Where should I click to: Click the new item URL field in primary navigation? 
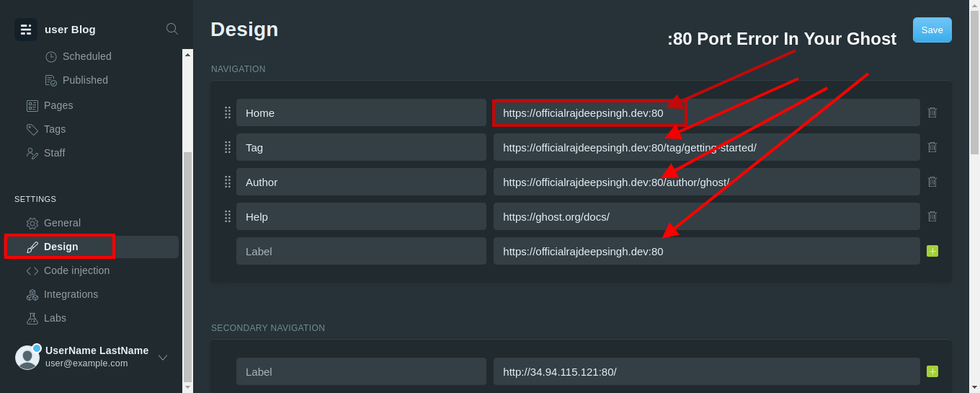(x=707, y=251)
